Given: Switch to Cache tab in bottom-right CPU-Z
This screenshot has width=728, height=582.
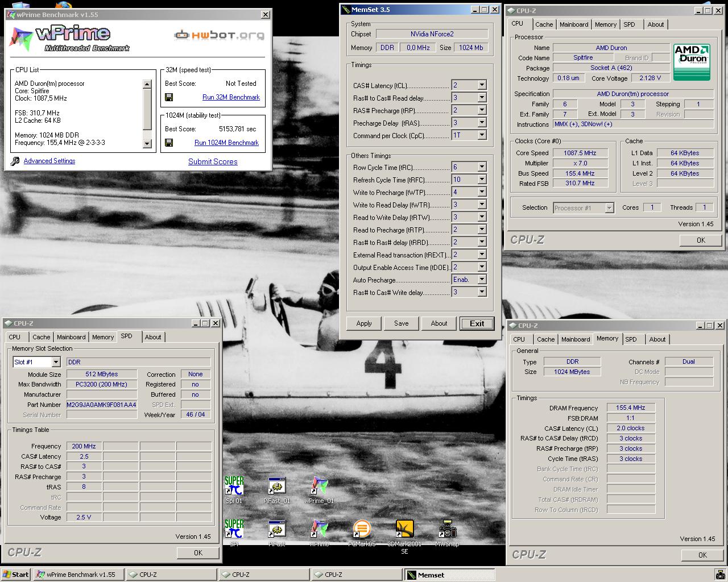Looking at the screenshot, I should tap(545, 339).
